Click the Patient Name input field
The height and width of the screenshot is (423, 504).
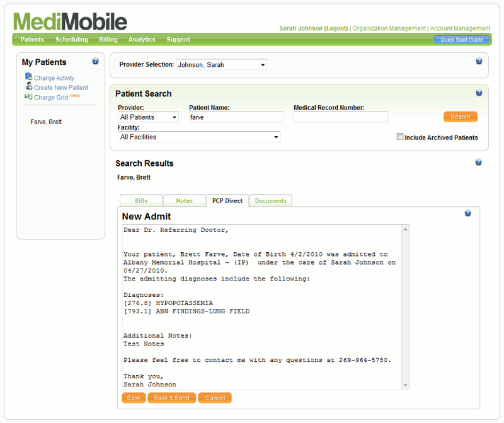[236, 117]
